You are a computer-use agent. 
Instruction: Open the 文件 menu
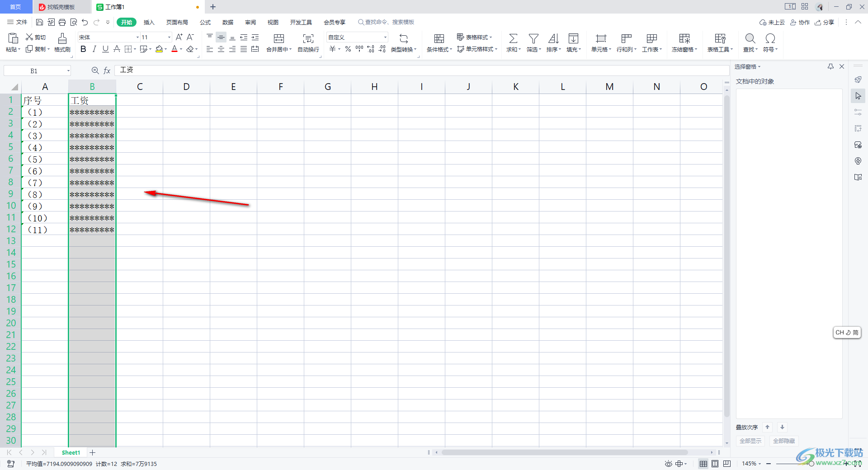pyautogui.click(x=17, y=22)
